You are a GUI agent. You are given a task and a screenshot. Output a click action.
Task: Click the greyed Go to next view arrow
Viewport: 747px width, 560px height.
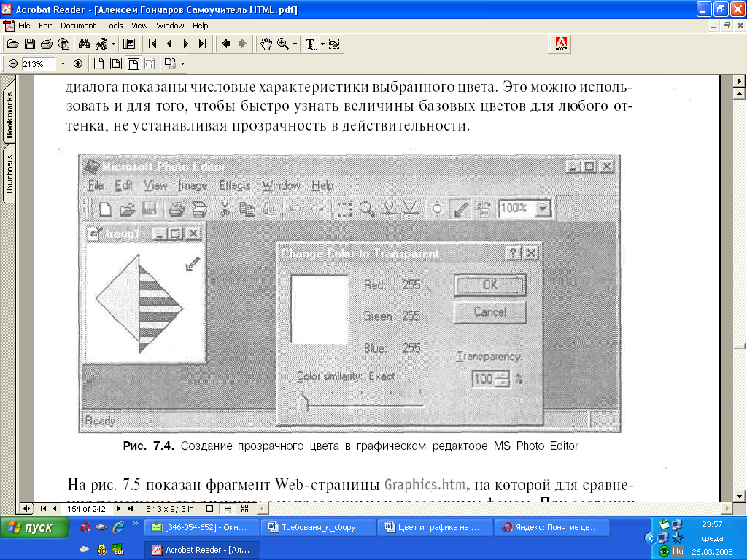click(x=242, y=44)
